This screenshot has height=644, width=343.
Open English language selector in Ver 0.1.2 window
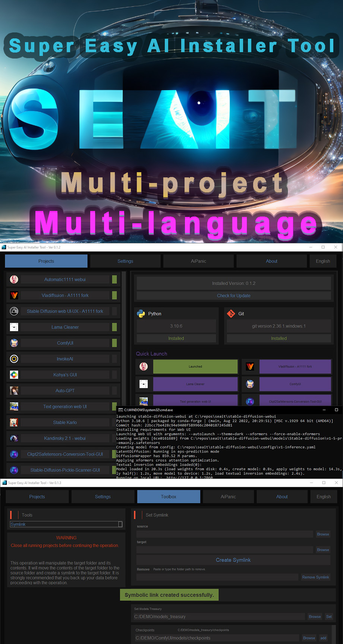(x=323, y=261)
